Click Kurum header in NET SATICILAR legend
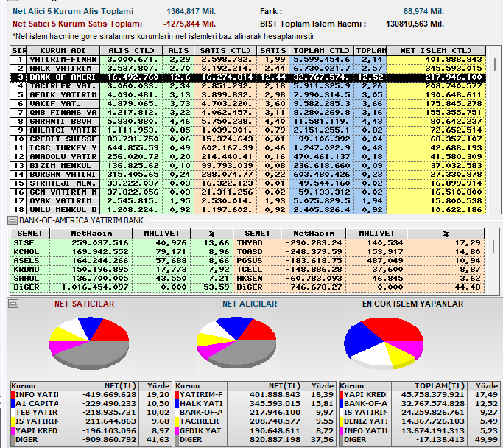This screenshot has width=503, height=448. tap(37, 386)
